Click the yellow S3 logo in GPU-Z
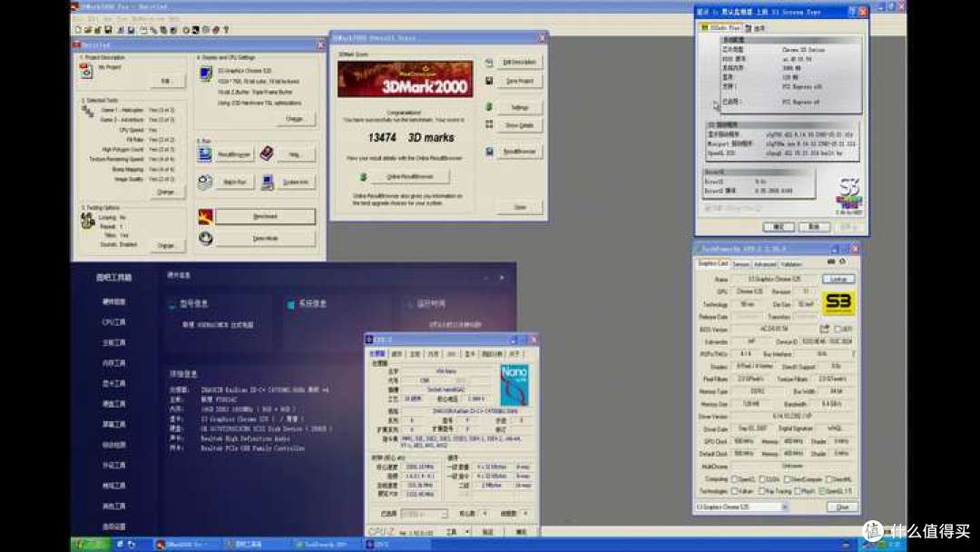 (x=838, y=303)
